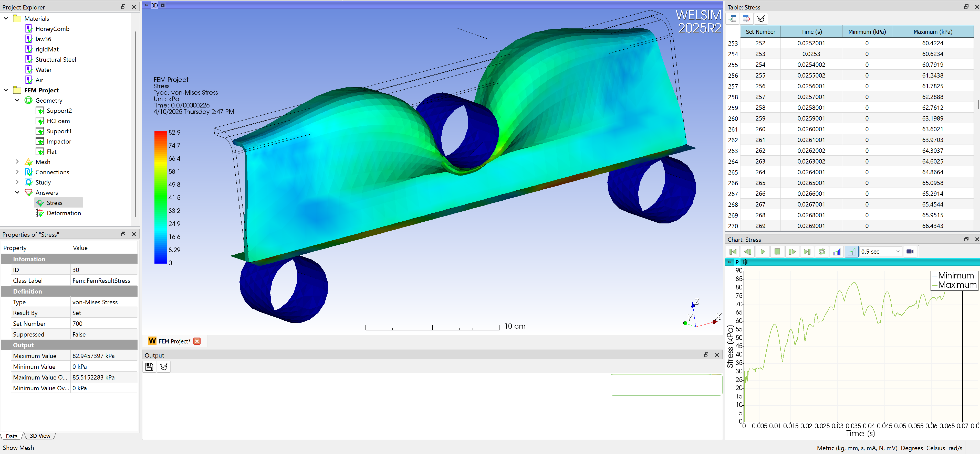Click the pin icon on the chart header
980x454 pixels.
point(729,262)
